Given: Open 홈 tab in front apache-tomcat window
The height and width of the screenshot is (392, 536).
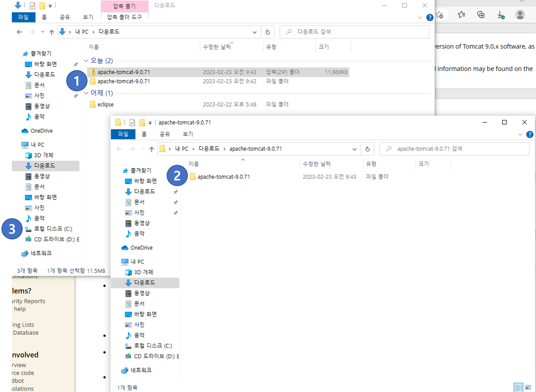Looking at the screenshot, I should pos(144,134).
